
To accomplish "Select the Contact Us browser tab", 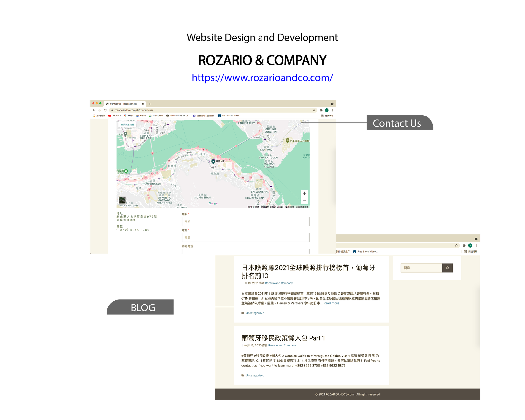I will coord(123,104).
